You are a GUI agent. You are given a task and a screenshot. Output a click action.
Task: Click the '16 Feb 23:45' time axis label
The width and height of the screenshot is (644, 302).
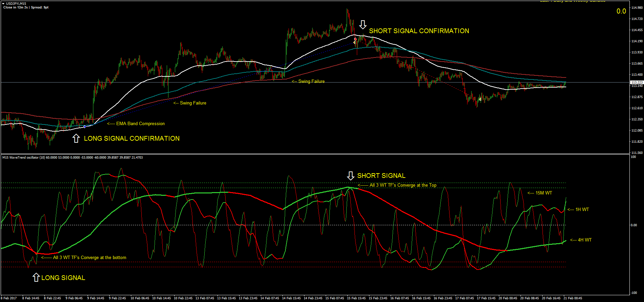click(443, 298)
